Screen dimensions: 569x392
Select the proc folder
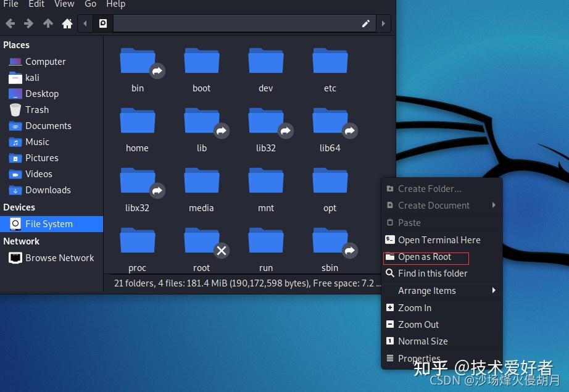137,250
